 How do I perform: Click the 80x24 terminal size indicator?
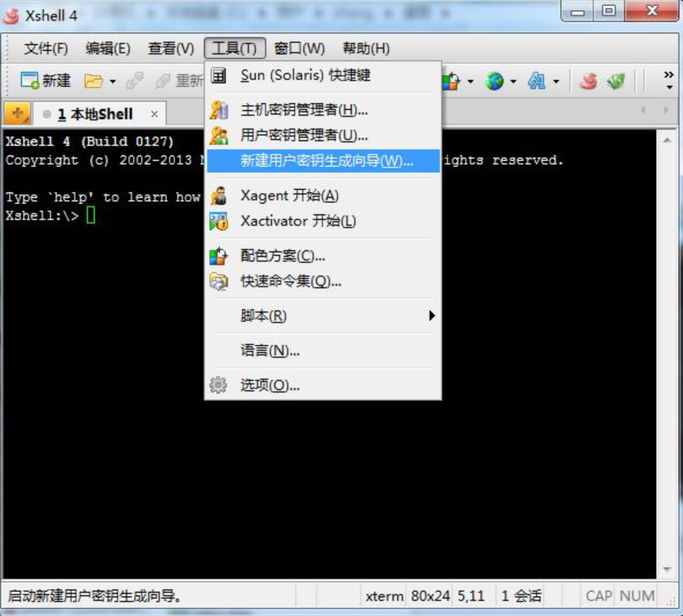pyautogui.click(x=431, y=596)
